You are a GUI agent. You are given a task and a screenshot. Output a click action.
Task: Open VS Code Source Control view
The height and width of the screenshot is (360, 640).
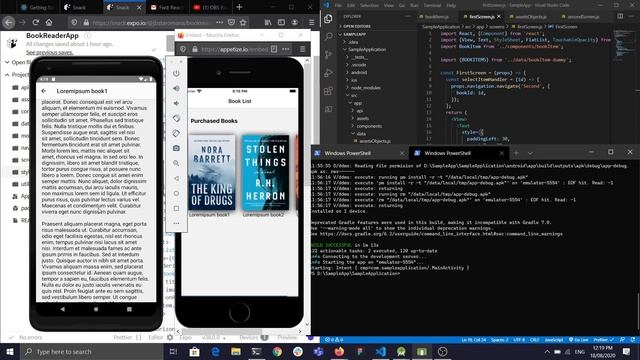click(329, 54)
